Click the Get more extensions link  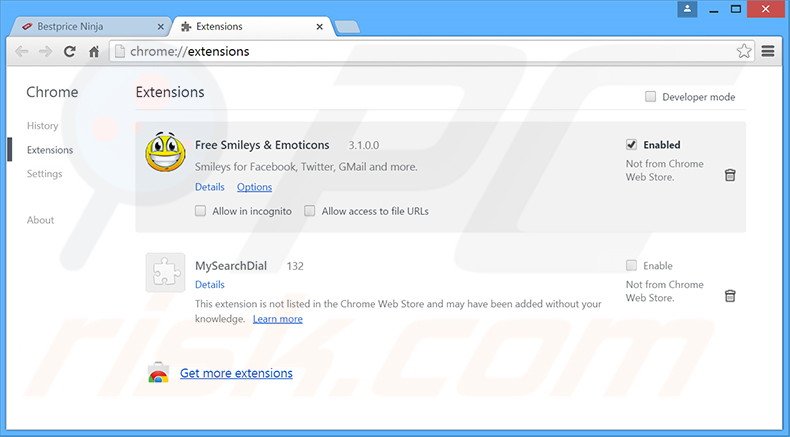pos(236,374)
